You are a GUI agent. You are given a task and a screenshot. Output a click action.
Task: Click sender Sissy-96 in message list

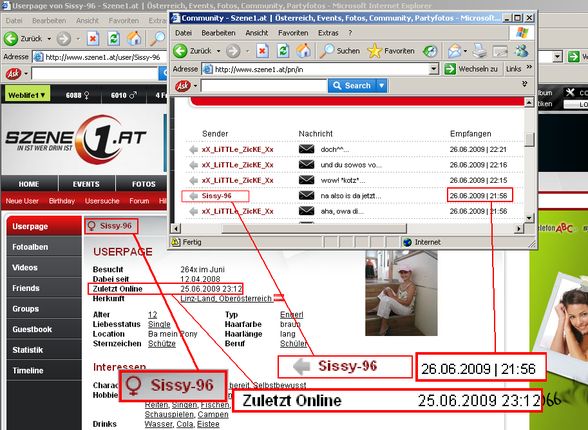pos(216,196)
